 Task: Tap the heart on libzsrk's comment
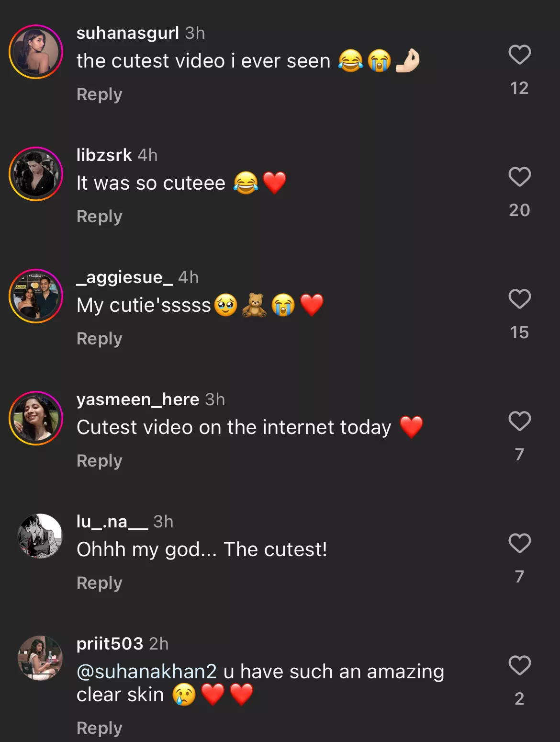(519, 177)
